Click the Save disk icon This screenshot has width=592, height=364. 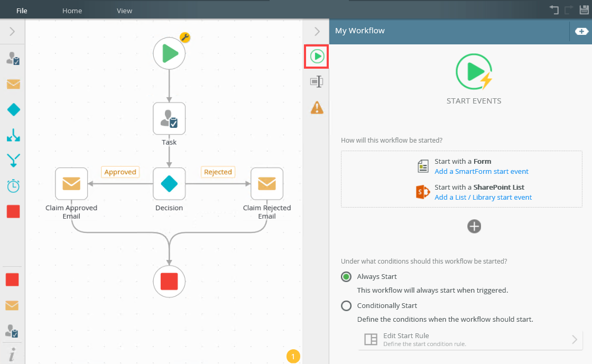[x=584, y=10]
